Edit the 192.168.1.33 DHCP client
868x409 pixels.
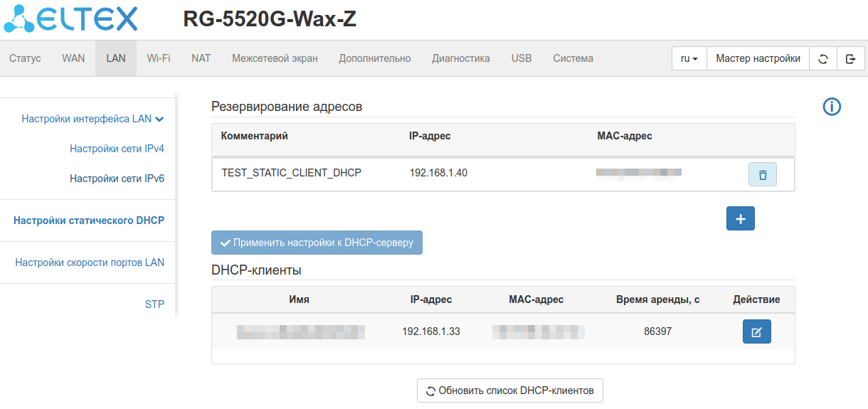756,331
